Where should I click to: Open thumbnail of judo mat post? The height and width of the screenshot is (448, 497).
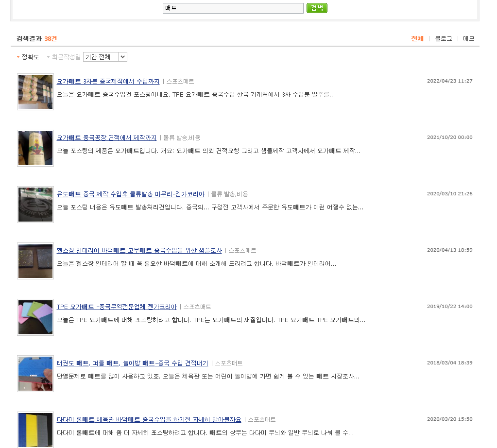[x=35, y=205]
